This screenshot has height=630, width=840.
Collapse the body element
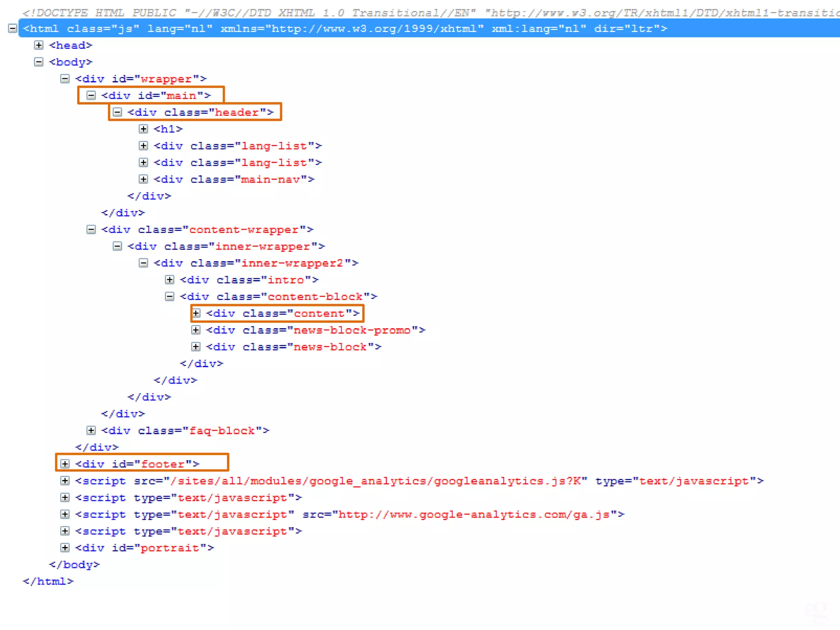(x=39, y=62)
